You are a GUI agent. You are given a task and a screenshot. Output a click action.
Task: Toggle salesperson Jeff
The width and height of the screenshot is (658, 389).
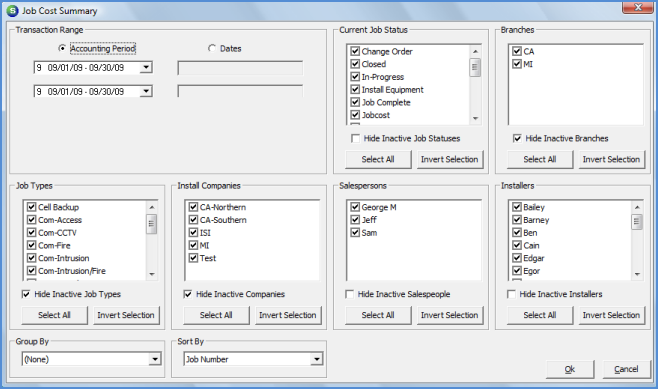click(355, 219)
